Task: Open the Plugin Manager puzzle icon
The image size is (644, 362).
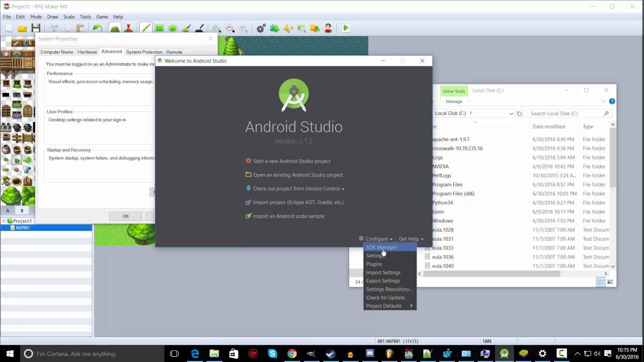Action: point(274,28)
